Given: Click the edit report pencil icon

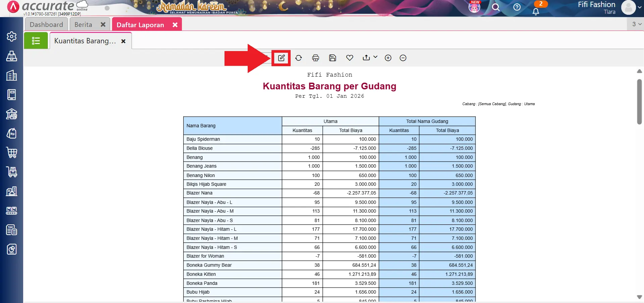Looking at the screenshot, I should 281,58.
